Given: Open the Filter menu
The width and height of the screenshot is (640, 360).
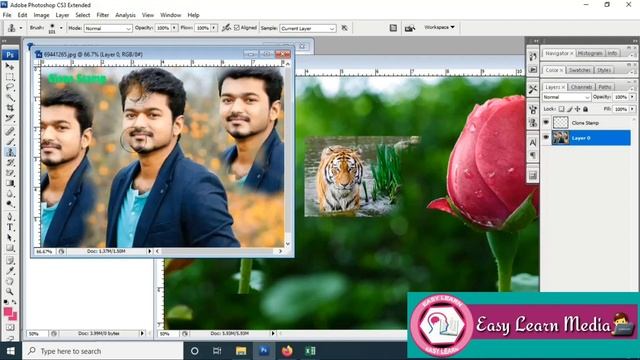Looking at the screenshot, I should click(102, 15).
